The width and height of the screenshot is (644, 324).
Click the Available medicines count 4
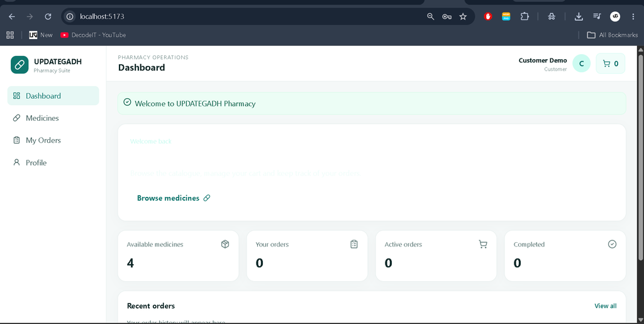[x=130, y=263]
